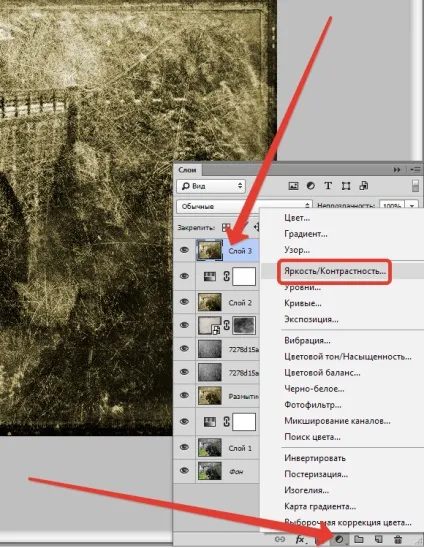Click the pixel layer filter icon
The height and width of the screenshot is (548, 424).
point(293,186)
